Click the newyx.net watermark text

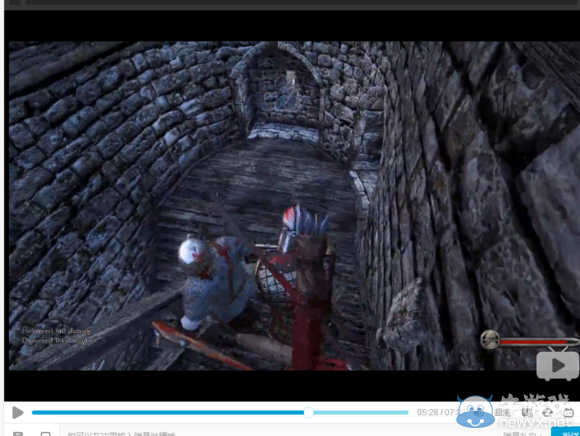[536, 422]
